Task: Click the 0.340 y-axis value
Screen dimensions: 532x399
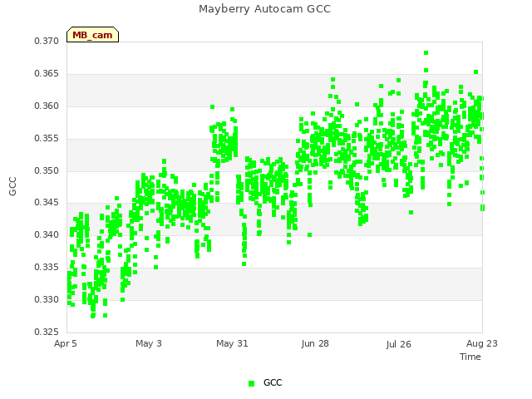Action: [47, 234]
